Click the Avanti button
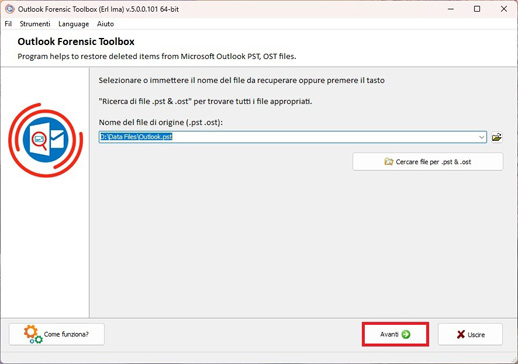 pos(395,334)
